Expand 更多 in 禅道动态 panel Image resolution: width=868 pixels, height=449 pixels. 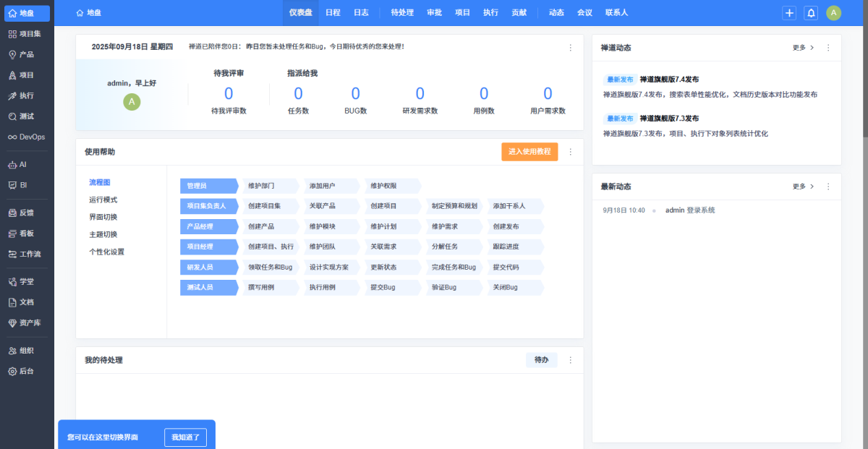tap(803, 48)
